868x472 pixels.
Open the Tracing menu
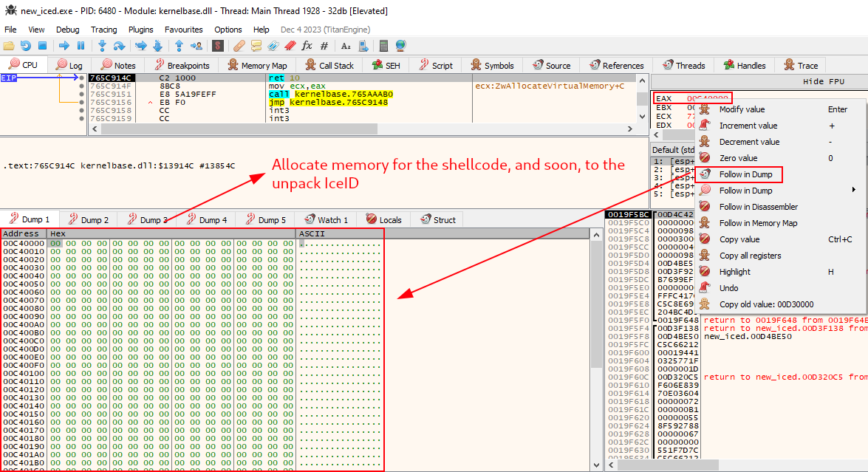click(103, 30)
